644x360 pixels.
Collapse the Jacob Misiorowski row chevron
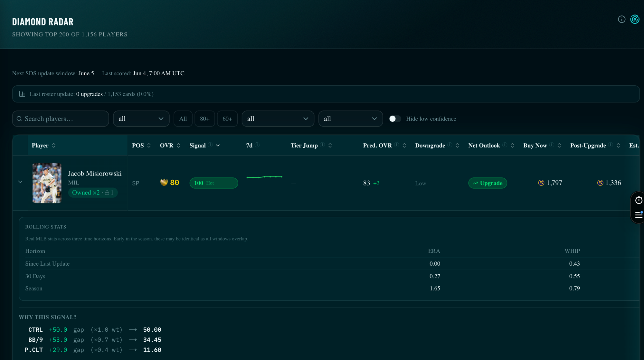20,182
